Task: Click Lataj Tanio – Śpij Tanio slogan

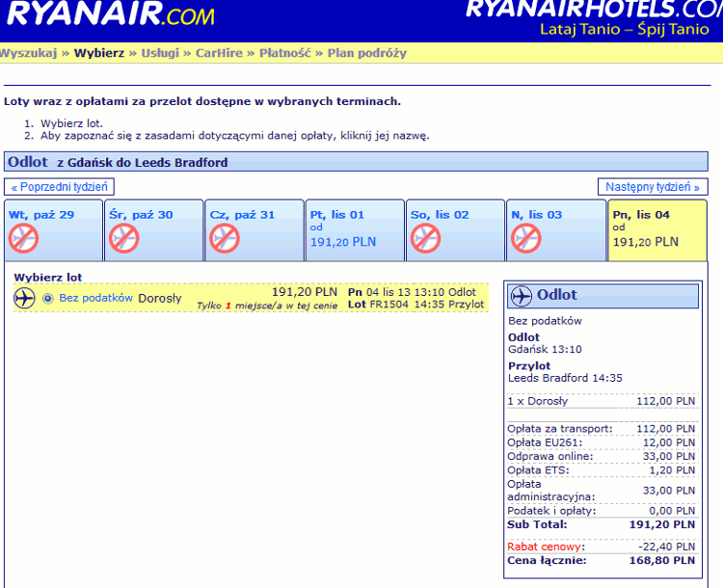Action: (625, 30)
